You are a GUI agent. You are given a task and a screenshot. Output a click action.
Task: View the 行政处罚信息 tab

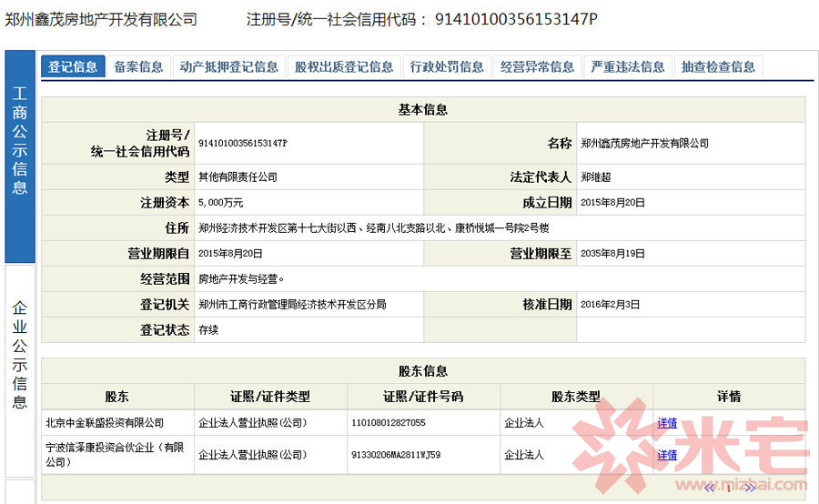point(447,66)
